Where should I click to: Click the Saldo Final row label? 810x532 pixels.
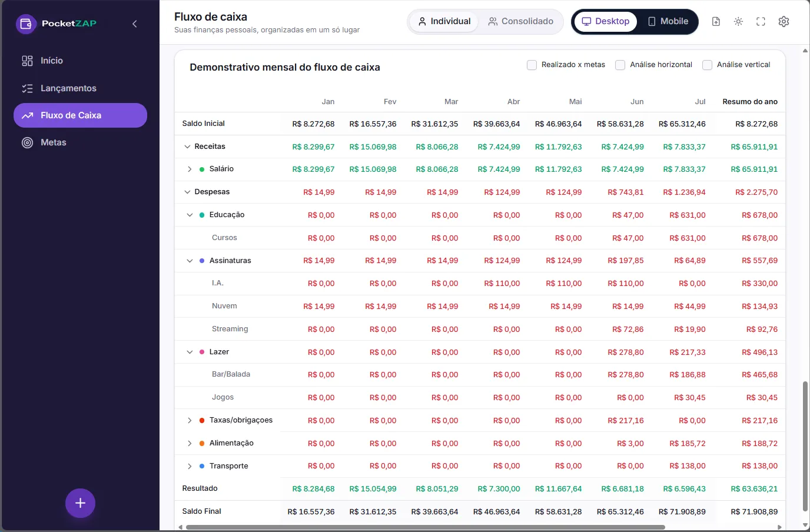201,511
